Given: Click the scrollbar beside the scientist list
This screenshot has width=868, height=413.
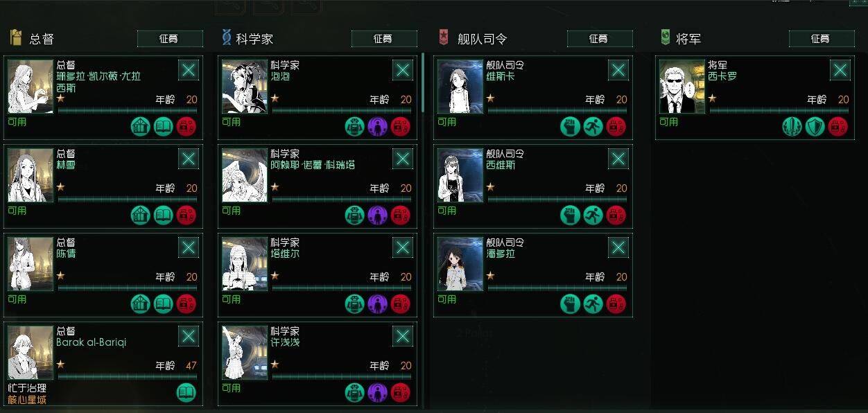Looking at the screenshot, I should point(422,83).
